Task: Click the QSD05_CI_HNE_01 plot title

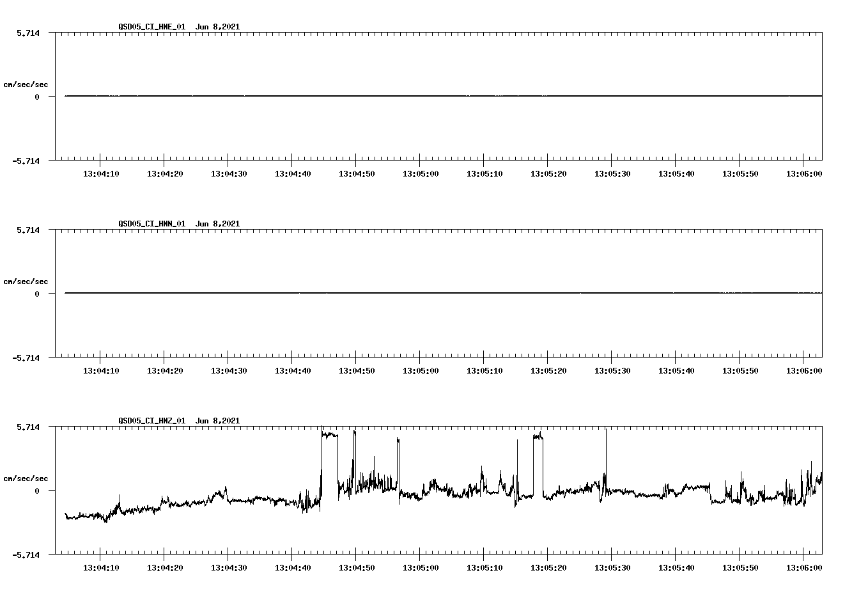Action: [x=152, y=27]
